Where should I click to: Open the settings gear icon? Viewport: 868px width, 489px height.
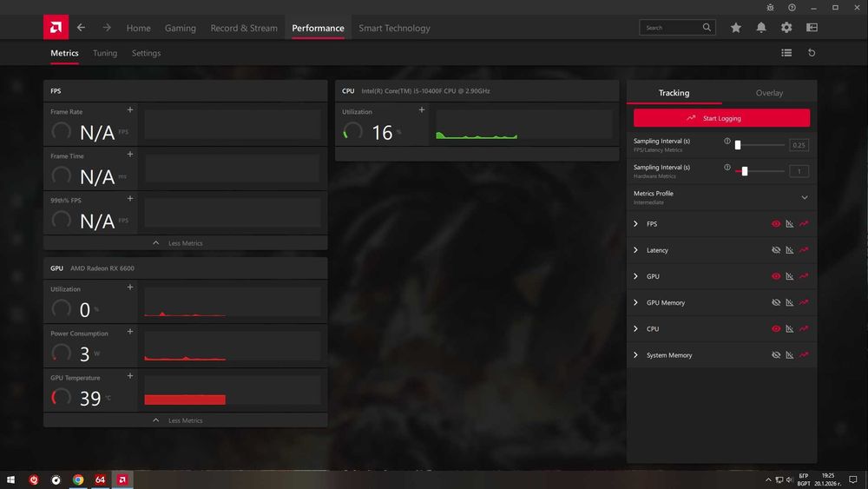(786, 28)
